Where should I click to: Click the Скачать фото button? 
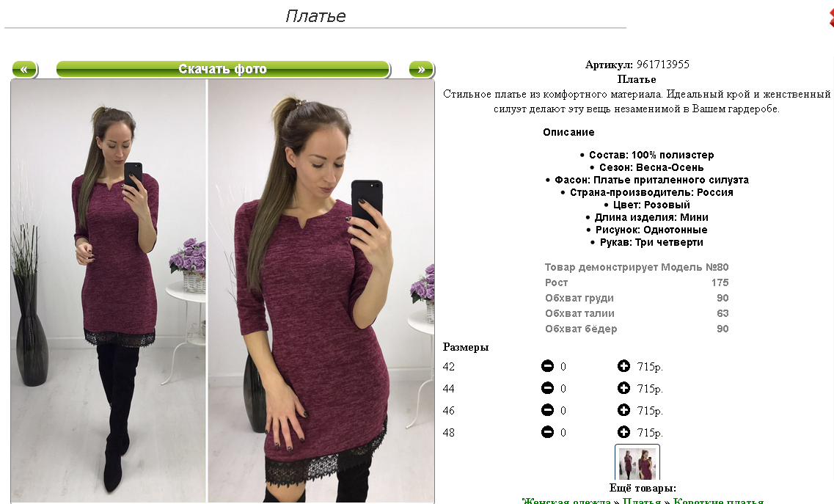coord(223,69)
